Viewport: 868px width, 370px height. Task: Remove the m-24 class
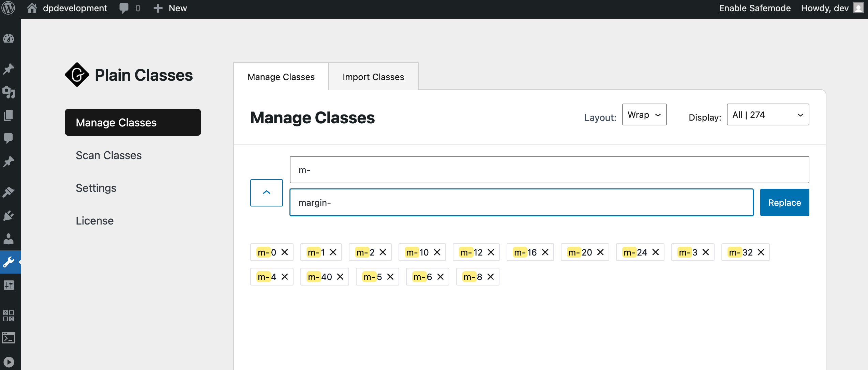pos(656,252)
